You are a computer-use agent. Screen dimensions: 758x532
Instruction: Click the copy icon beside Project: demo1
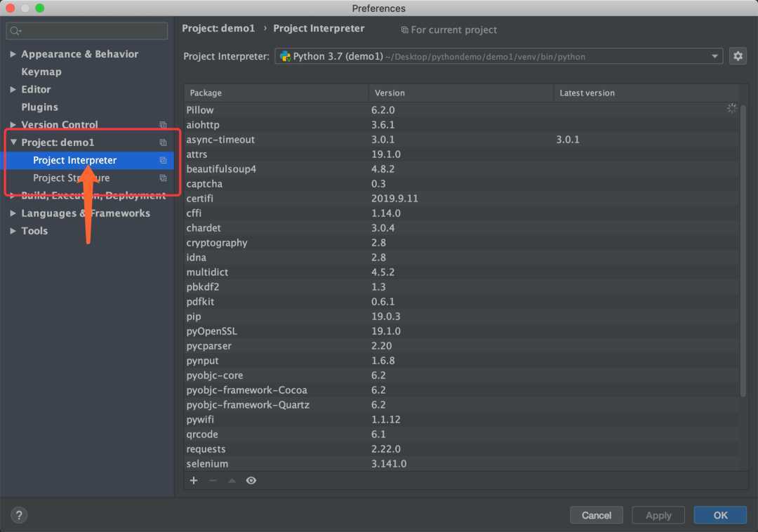point(164,142)
